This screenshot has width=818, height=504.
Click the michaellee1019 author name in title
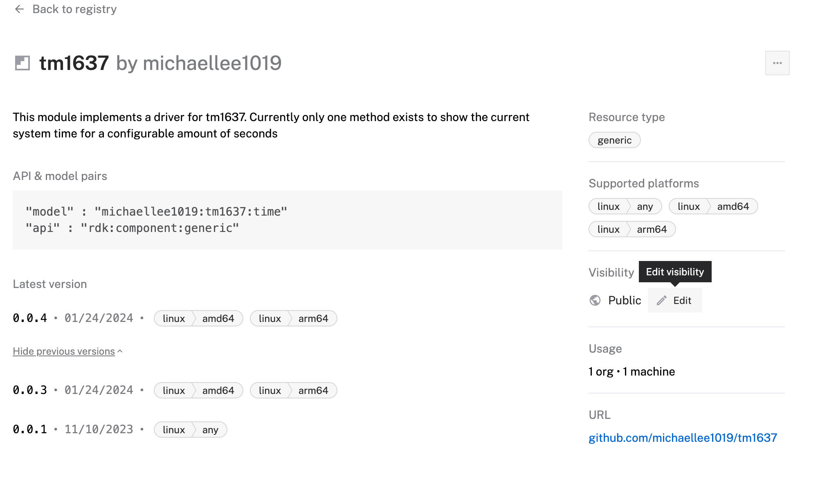coord(212,63)
